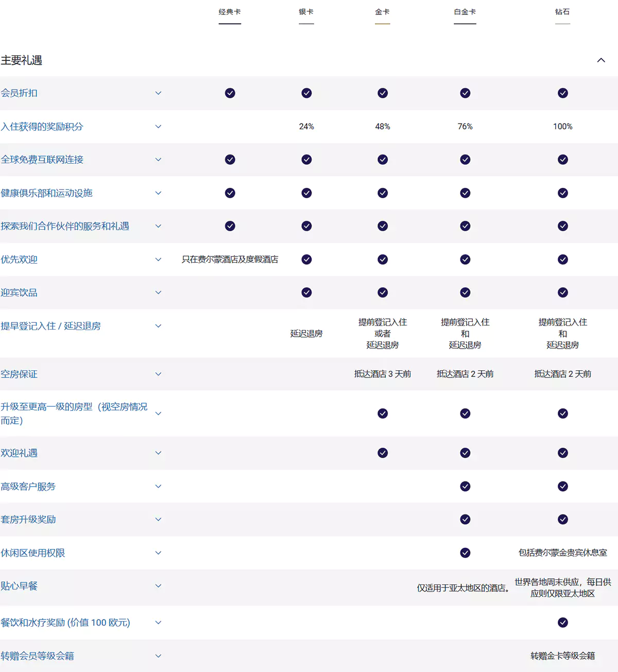Image resolution: width=618 pixels, height=672 pixels.
Task: Expand the 空房保证 row chevron
Action: (158, 374)
